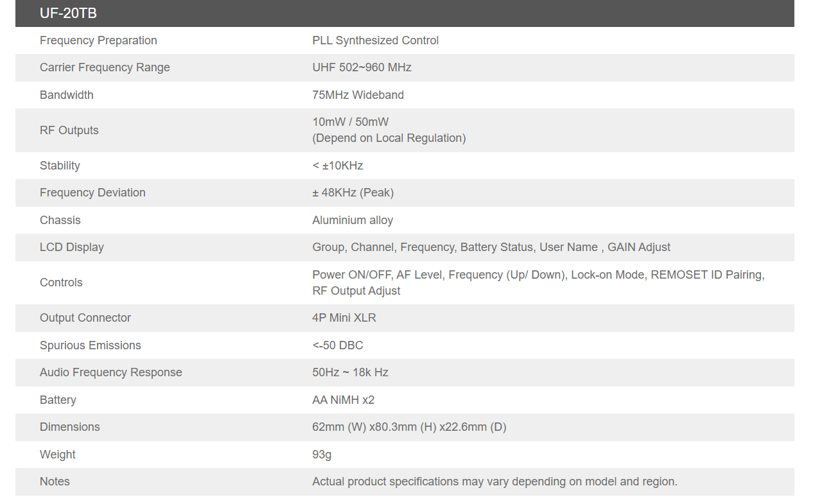The height and width of the screenshot is (504, 822).
Task: Click the 93g weight value
Action: [322, 455]
